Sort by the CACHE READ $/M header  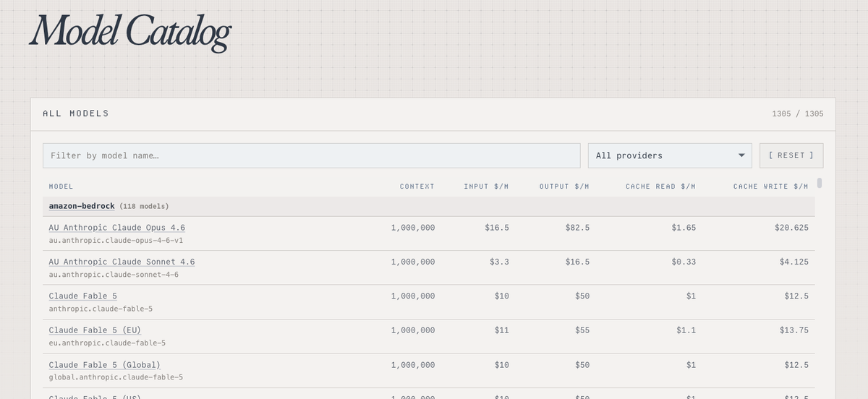[660, 186]
